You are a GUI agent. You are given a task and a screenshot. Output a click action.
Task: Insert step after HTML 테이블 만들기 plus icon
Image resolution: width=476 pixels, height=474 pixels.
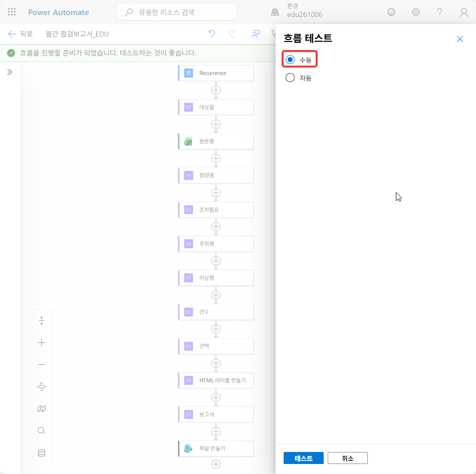(x=216, y=397)
